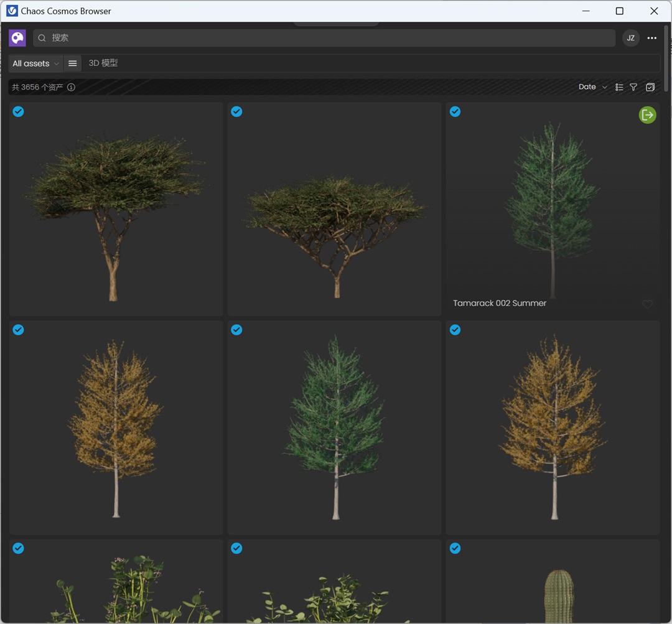Click the vertical scrollbar thumb
The height and width of the screenshot is (624, 672).
(x=666, y=58)
